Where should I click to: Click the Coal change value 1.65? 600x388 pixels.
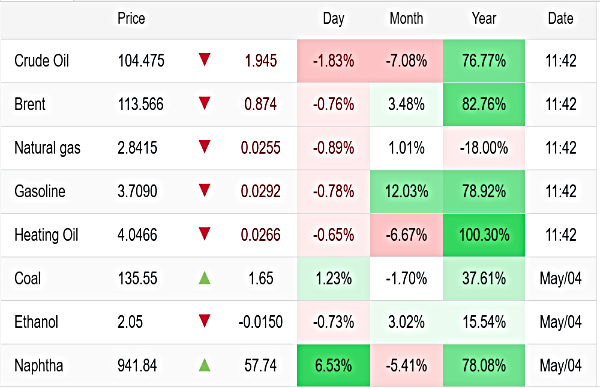click(261, 278)
